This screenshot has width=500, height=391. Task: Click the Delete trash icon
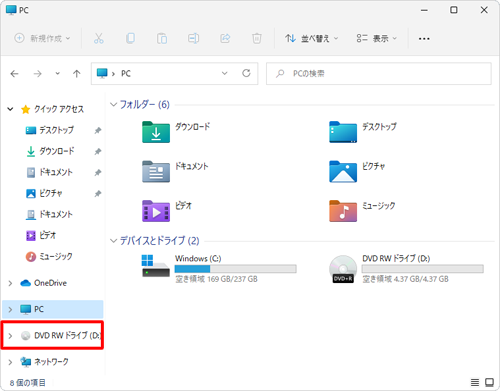[257, 38]
